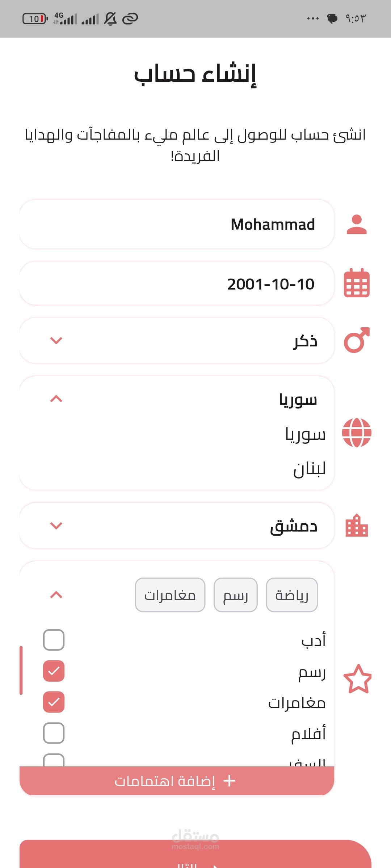Uncheck the رسم interest checkbox
Viewport: 391px width, 868px height.
[x=54, y=671]
